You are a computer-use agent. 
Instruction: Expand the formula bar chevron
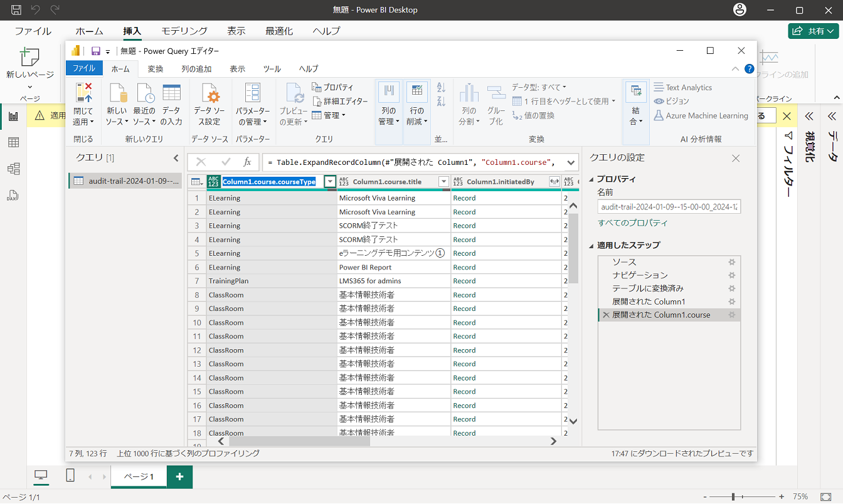(x=571, y=162)
